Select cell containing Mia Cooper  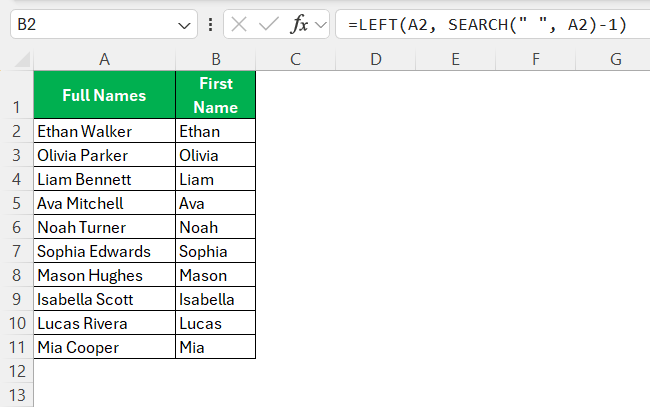click(x=104, y=347)
